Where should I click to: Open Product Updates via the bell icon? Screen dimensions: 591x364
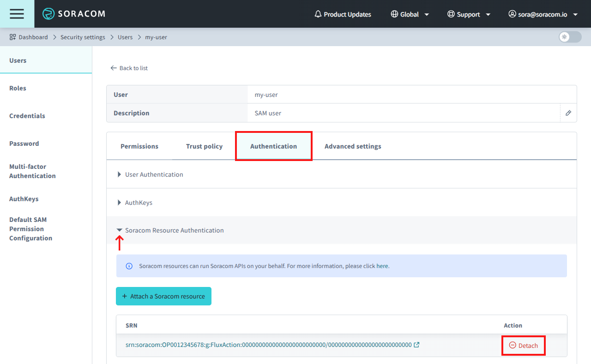pyautogui.click(x=318, y=14)
